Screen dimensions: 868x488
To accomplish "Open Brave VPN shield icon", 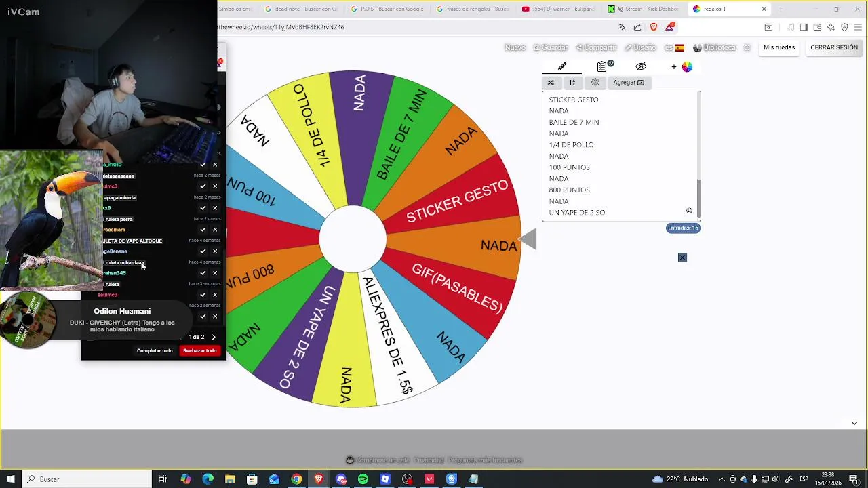I will [844, 27].
